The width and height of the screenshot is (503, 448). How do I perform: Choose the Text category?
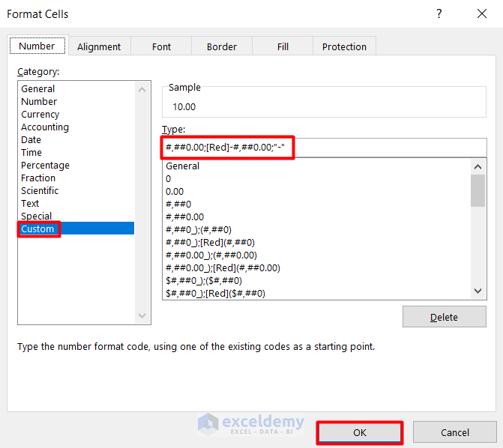coord(76,203)
